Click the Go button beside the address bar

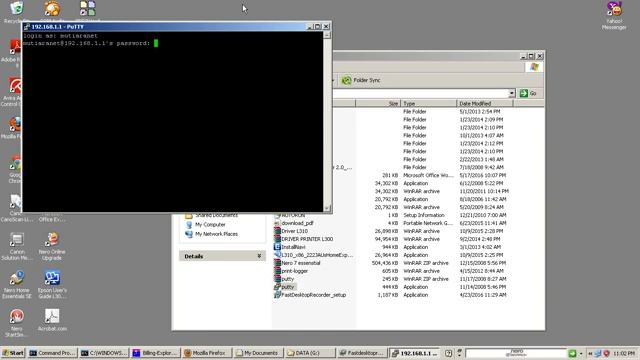point(528,93)
